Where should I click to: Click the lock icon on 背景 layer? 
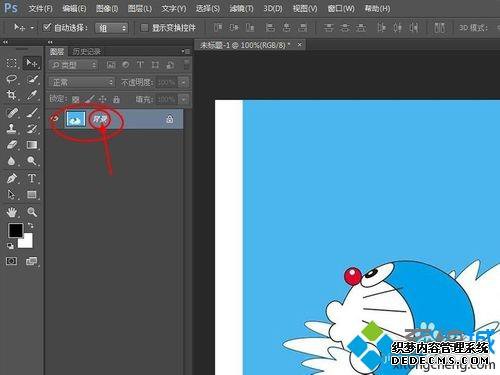169,119
